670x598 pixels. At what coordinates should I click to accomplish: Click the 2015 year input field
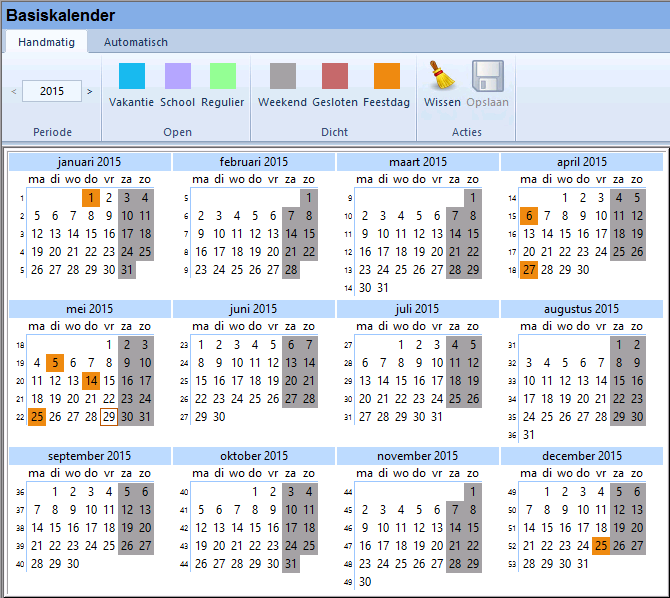pyautogui.click(x=52, y=91)
